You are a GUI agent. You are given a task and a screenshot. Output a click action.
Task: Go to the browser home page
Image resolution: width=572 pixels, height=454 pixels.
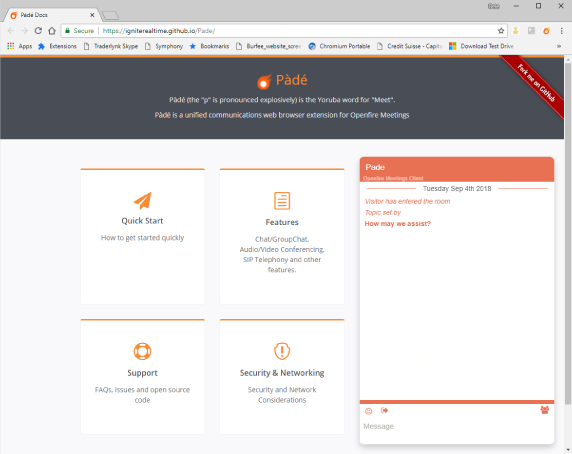[x=52, y=31]
